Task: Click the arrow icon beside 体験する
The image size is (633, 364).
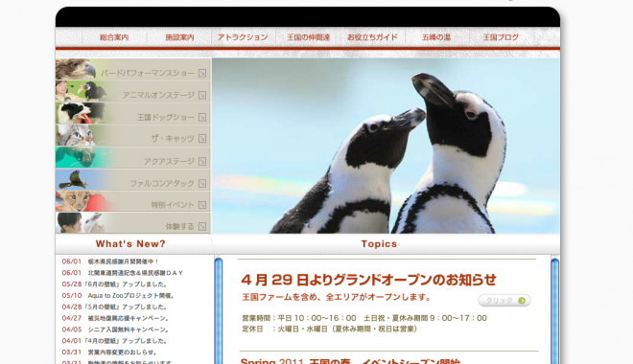Action: (202, 227)
